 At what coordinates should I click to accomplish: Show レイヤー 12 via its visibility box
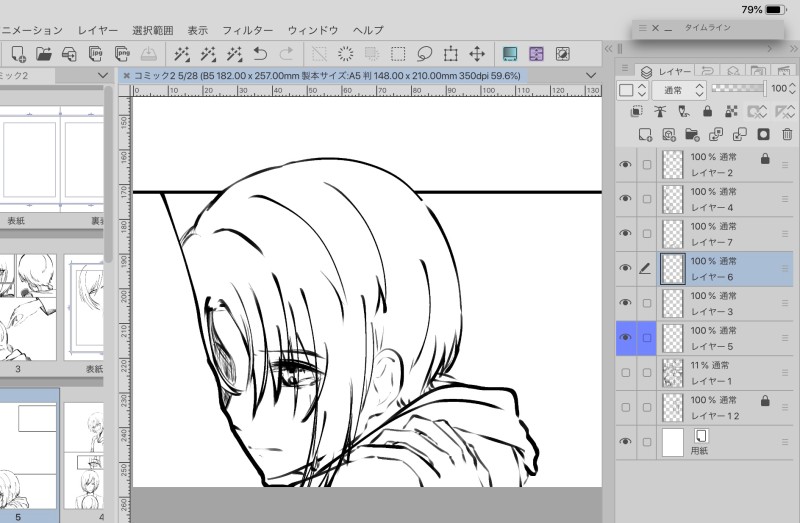(x=626, y=408)
